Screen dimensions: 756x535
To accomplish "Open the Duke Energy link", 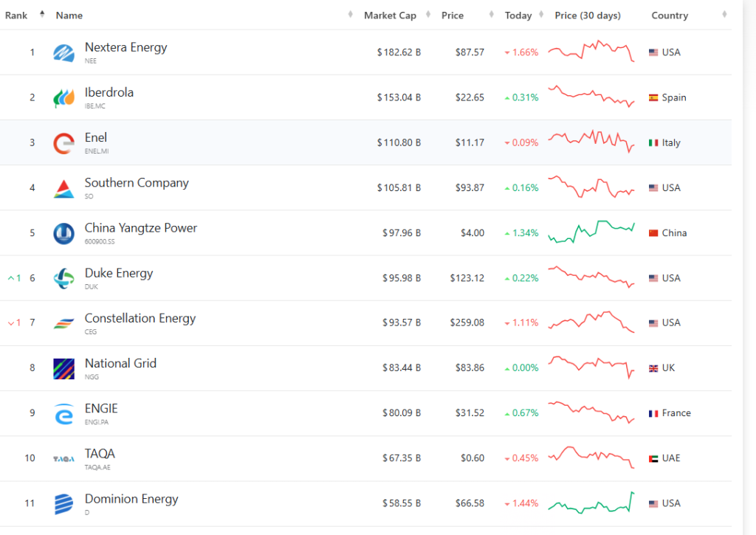I will point(119,273).
